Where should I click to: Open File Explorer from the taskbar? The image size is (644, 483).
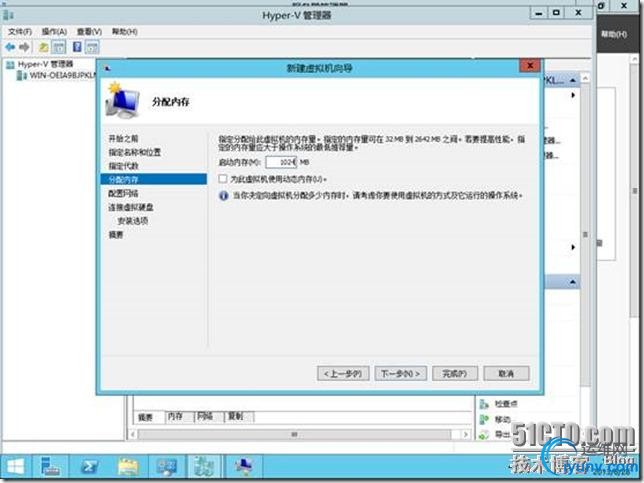[x=128, y=467]
